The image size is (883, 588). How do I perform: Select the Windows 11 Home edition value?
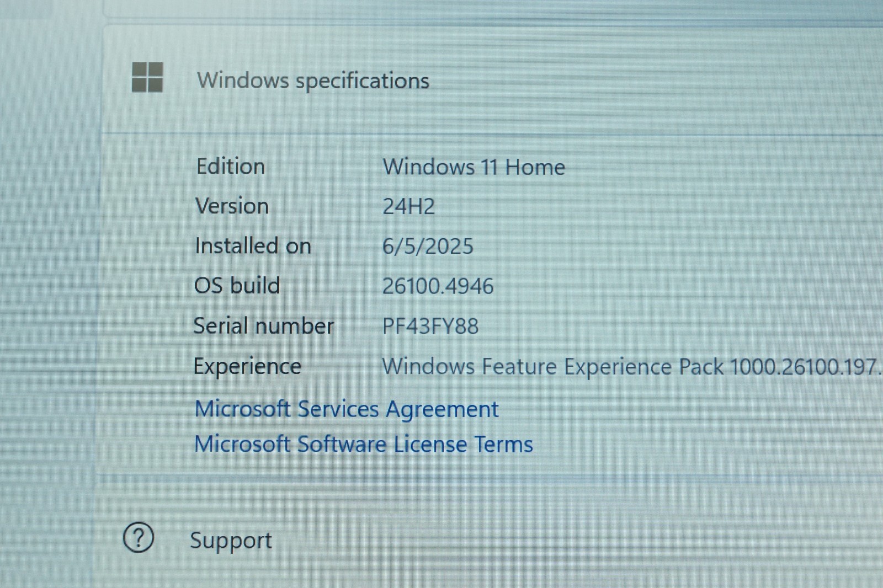[x=474, y=167]
